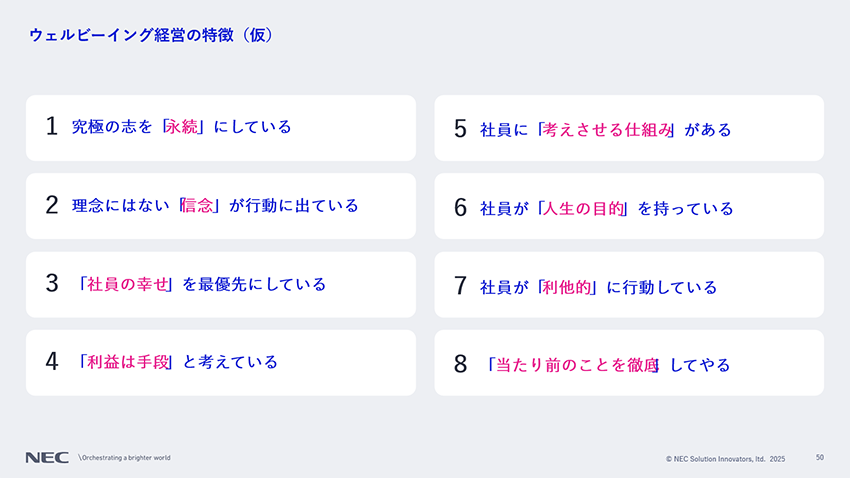Select card 8 当たり前のことを徹底
The image size is (850, 478).
point(629,363)
